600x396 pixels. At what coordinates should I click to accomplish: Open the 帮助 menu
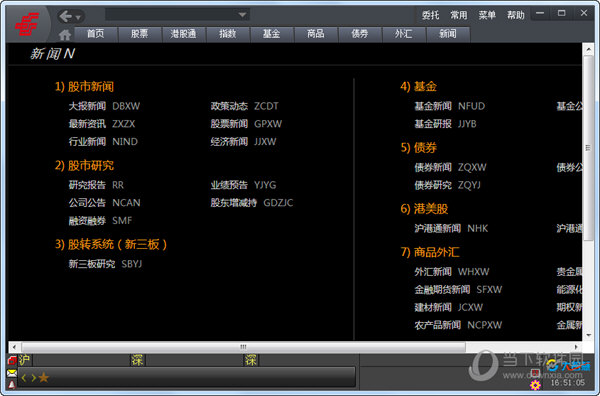pos(515,15)
